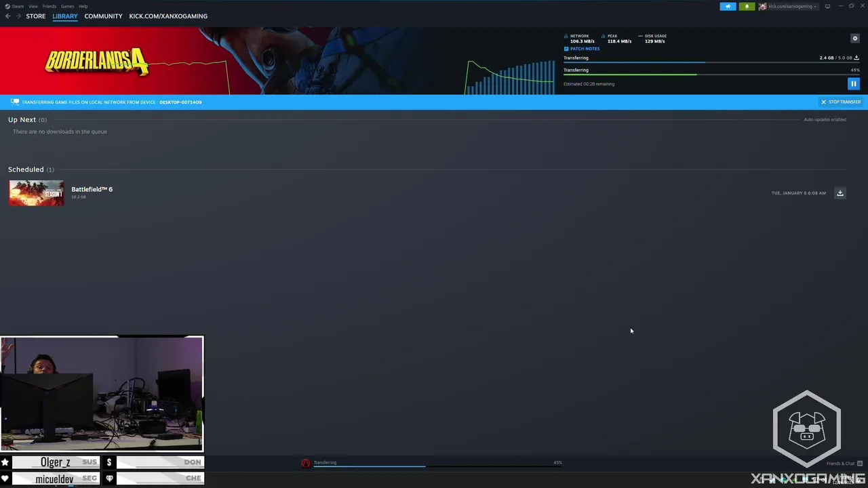Viewport: 868px width, 488px height.
Task: Click the DISK USAGE 129 MB/s stat
Action: (652, 39)
